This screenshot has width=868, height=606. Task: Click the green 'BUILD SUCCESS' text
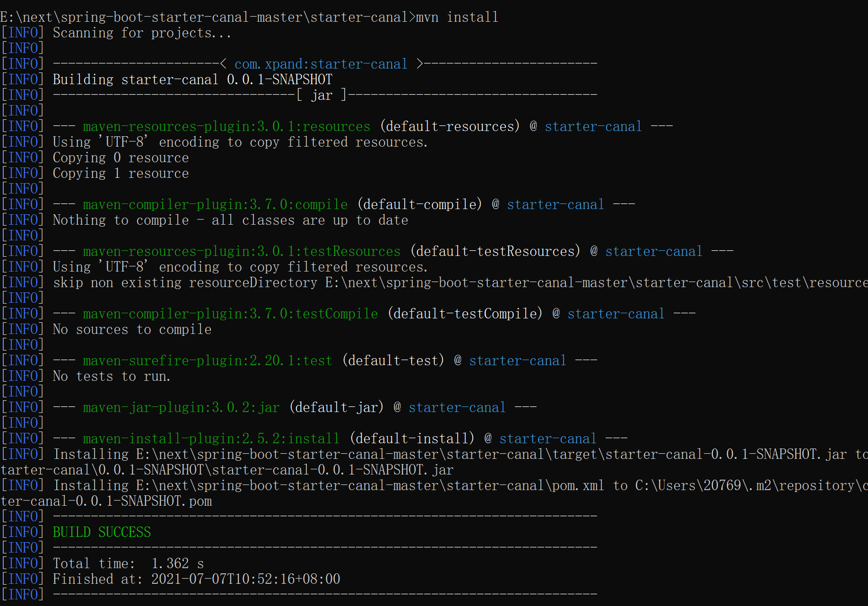click(102, 533)
